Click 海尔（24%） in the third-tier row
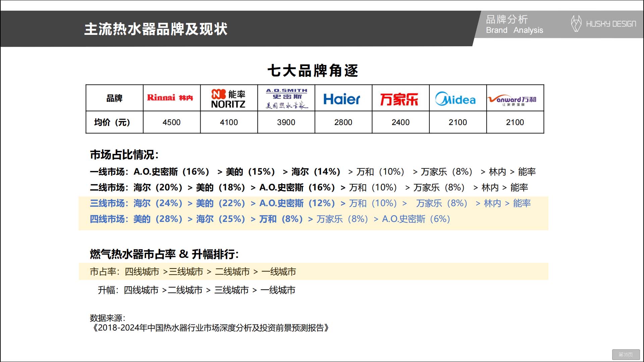Screen dimensions: 644x362 (x=158, y=203)
